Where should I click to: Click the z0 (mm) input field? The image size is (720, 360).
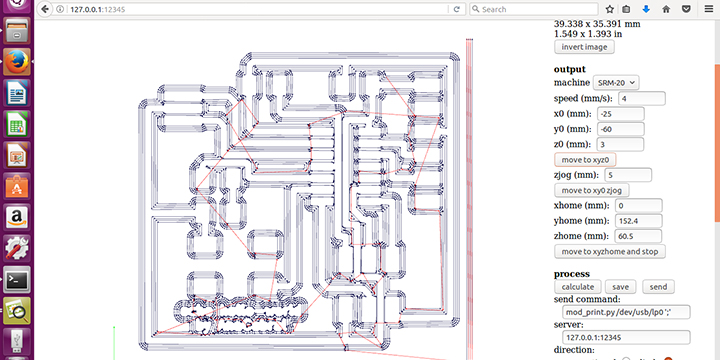pos(620,144)
